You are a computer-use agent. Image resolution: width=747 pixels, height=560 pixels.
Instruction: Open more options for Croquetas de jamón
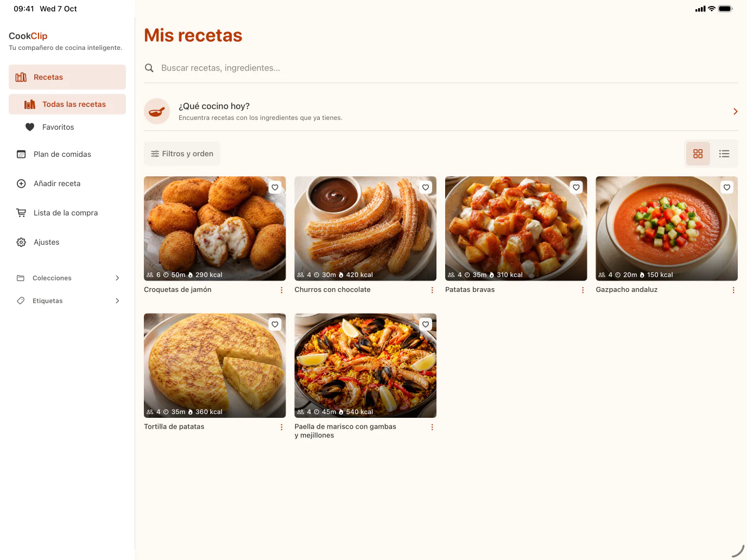282,290
